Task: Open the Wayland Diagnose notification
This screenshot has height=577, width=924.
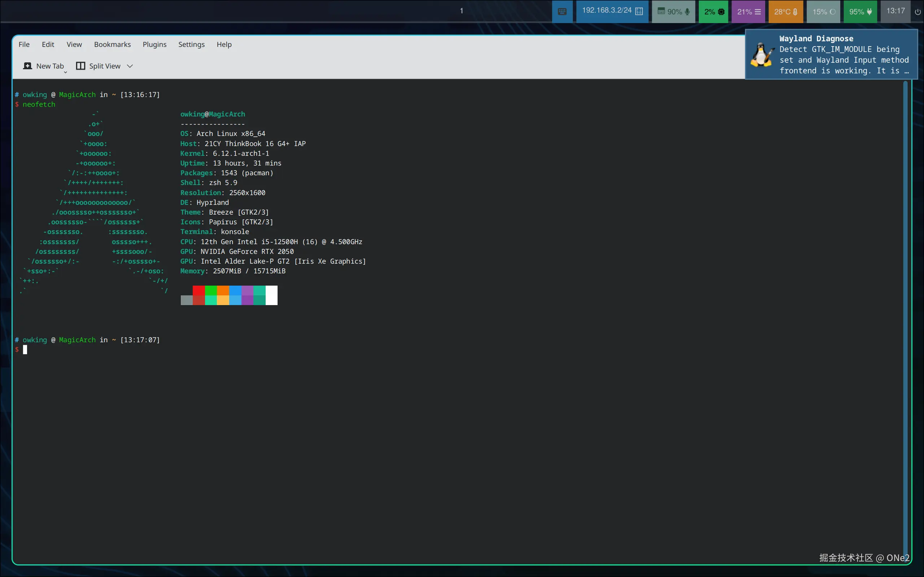Action: [831, 54]
